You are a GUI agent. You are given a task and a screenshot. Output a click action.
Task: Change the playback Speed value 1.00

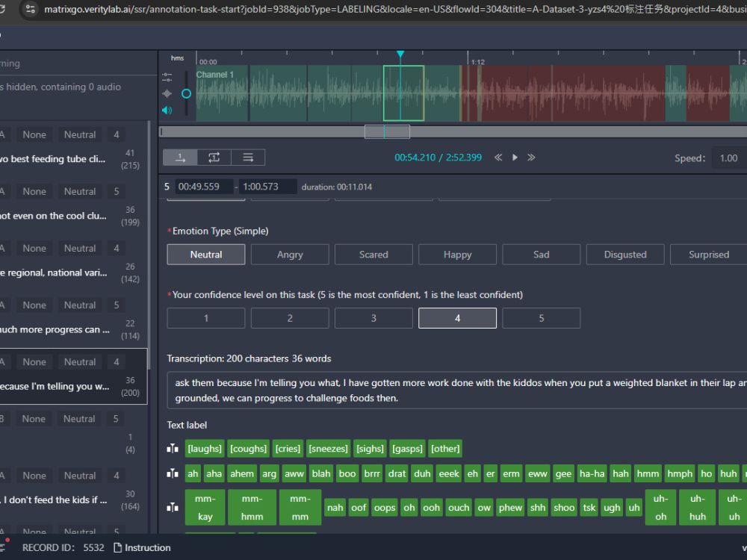[729, 158]
